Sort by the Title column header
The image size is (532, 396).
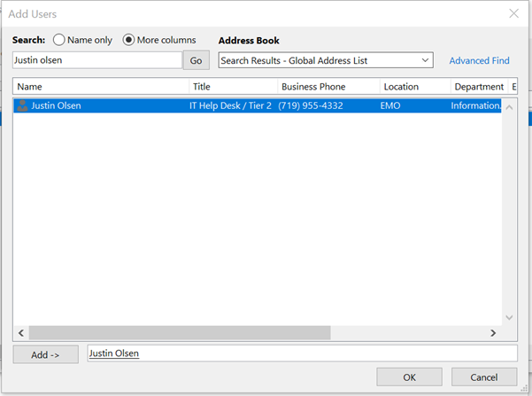(x=233, y=87)
